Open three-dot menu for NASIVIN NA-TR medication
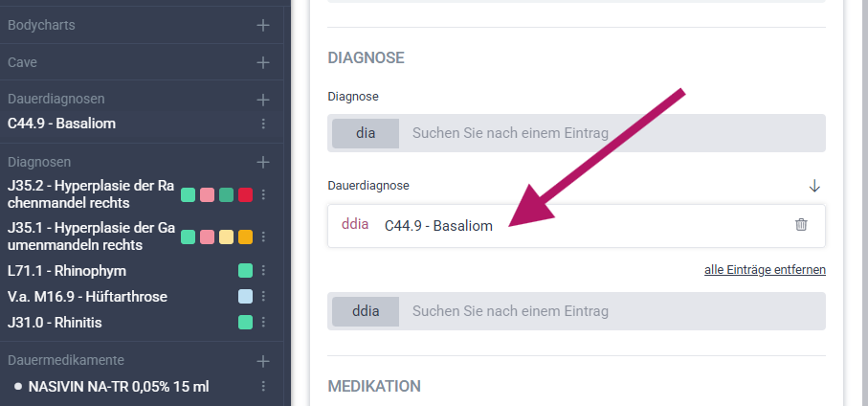868x406 pixels. tap(263, 387)
